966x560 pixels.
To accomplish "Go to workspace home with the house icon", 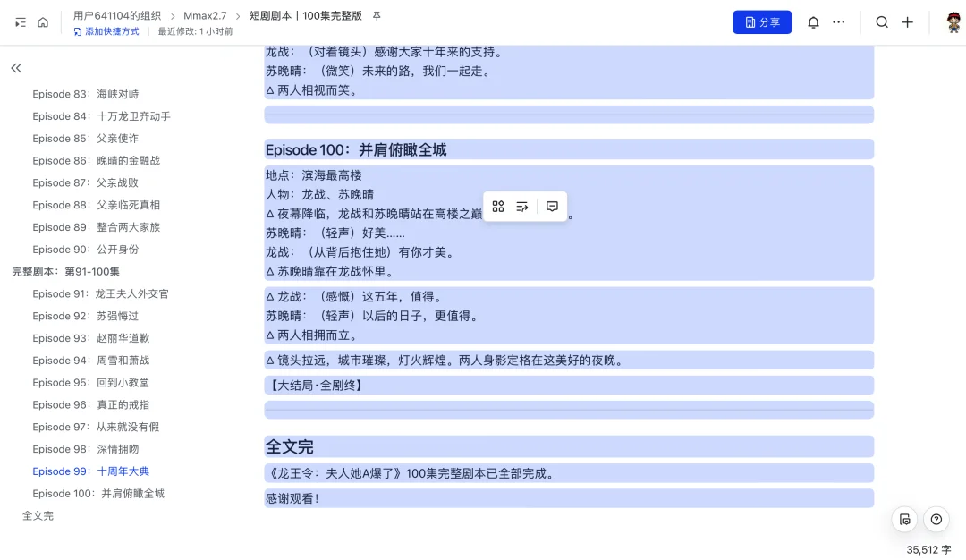I will click(x=42, y=21).
